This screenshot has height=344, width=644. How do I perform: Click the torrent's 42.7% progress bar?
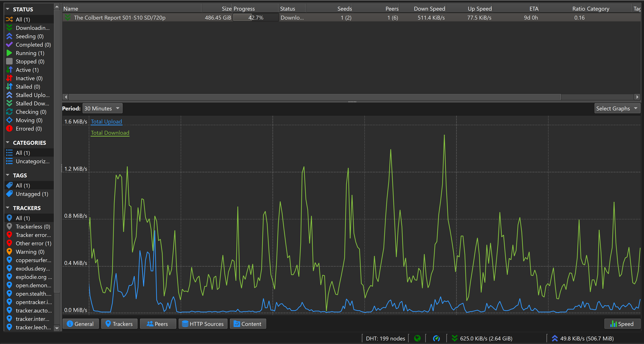pos(256,18)
